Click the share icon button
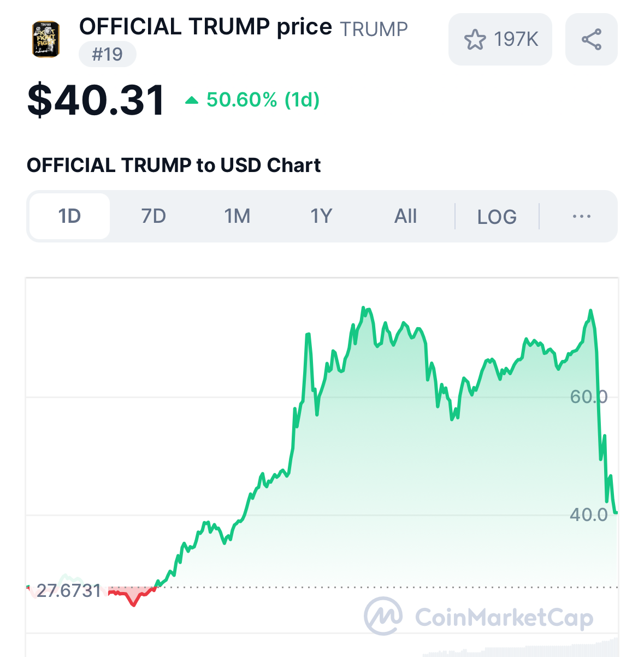 coord(591,40)
